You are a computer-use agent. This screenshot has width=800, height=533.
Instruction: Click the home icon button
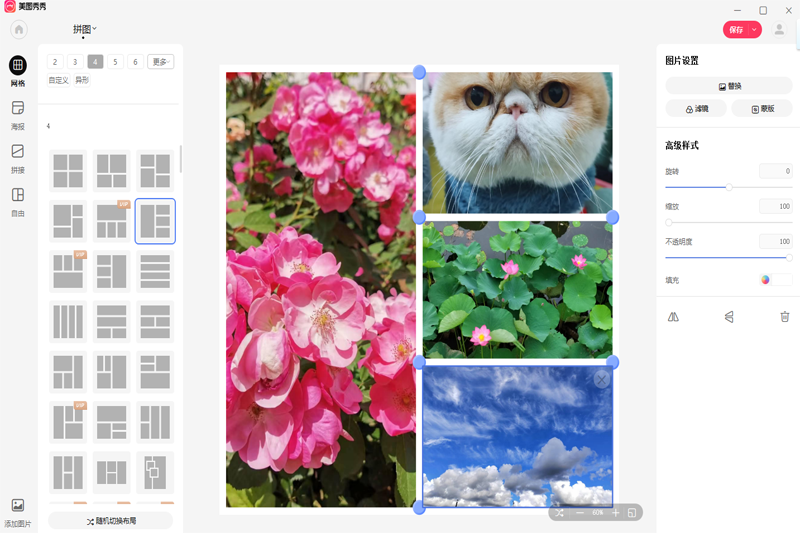[18, 29]
